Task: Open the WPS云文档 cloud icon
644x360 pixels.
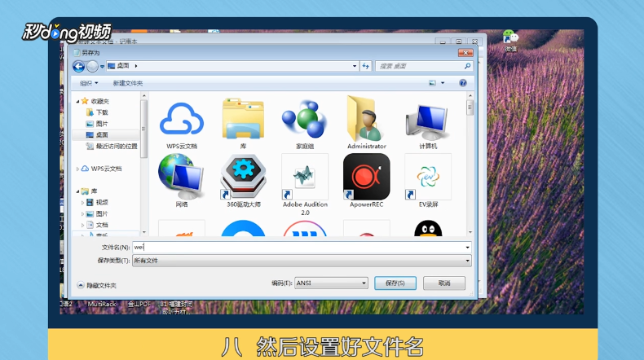Action: point(182,119)
